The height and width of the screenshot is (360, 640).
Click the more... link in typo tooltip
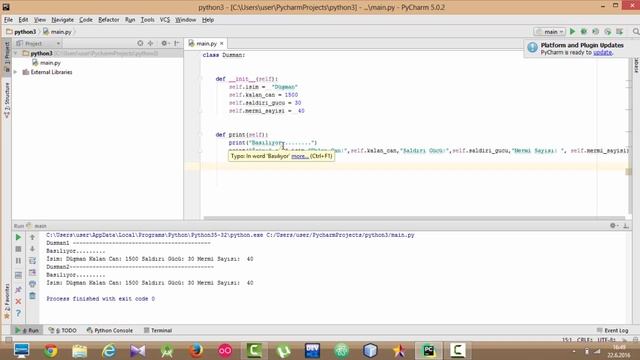pyautogui.click(x=300, y=156)
